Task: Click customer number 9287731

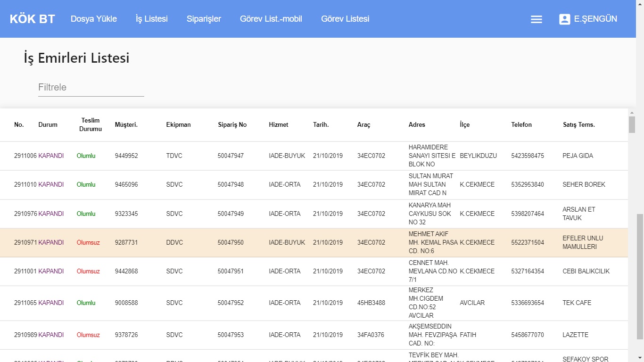Action: pyautogui.click(x=126, y=243)
